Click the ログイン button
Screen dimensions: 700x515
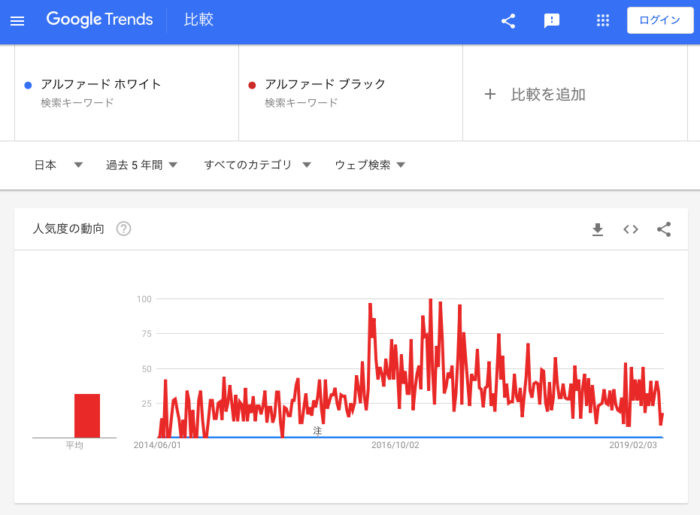pos(660,21)
